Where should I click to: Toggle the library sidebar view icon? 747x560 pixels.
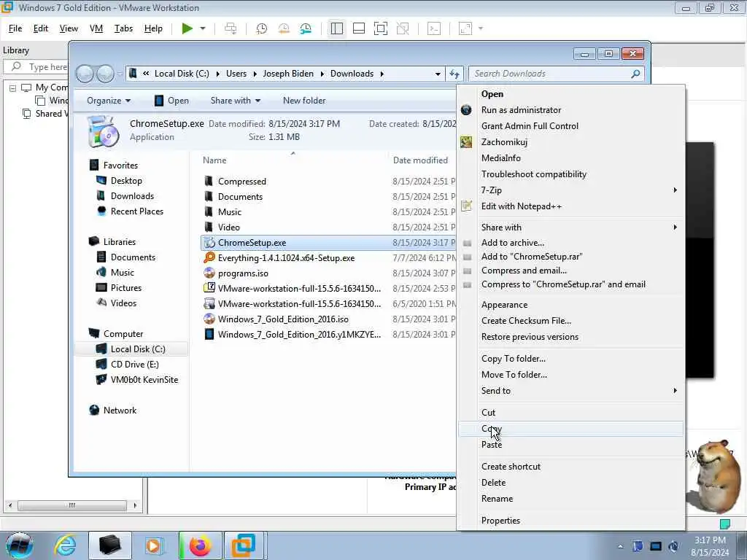337,28
